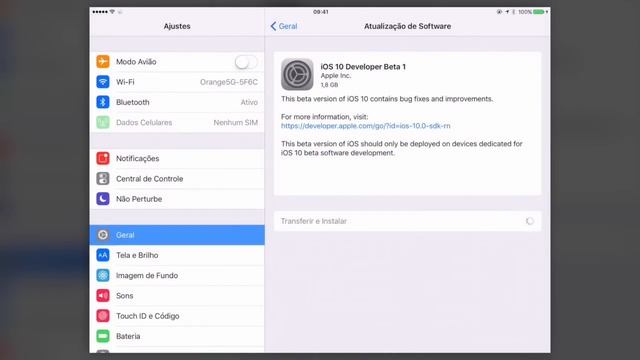The width and height of the screenshot is (640, 360).
Task: Toggle the Modo Avião switch
Action: point(246,62)
